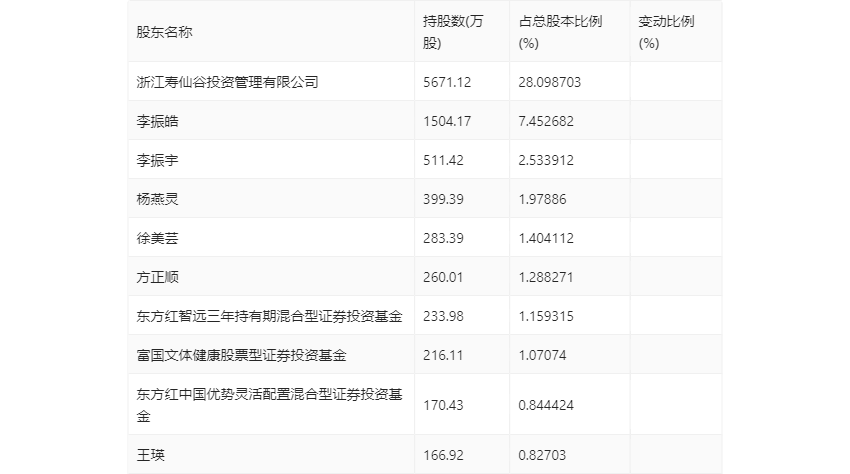Screen dimensions: 850x474
Task: Click fund 东方红中国优势灵活配置混合型证券投资基金
Action: pos(269,405)
